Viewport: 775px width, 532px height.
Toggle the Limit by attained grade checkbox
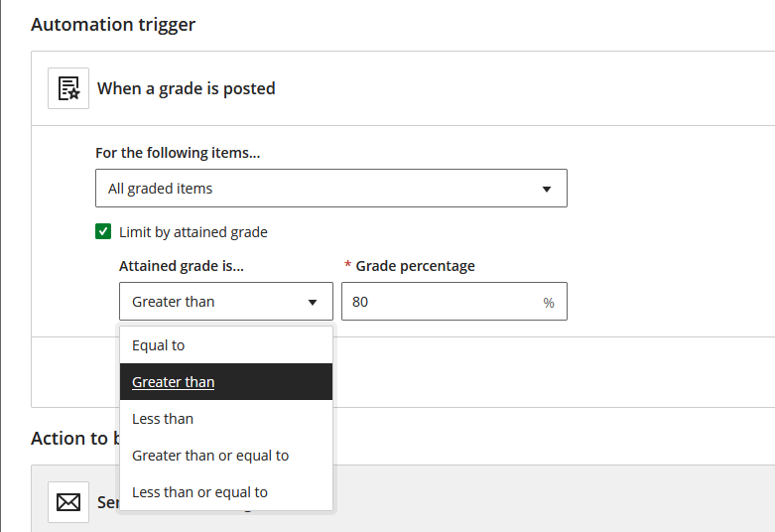click(103, 232)
